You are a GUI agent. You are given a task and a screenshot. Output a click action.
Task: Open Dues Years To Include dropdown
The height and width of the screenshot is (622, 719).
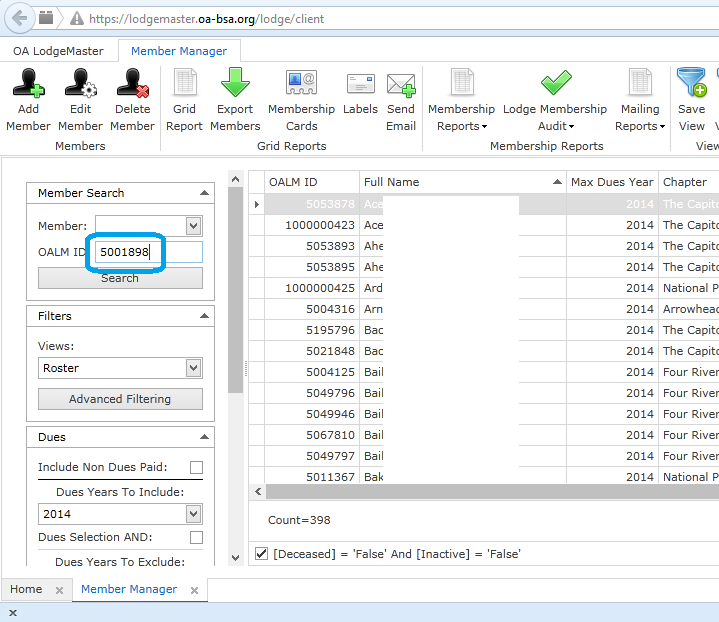tap(194, 514)
